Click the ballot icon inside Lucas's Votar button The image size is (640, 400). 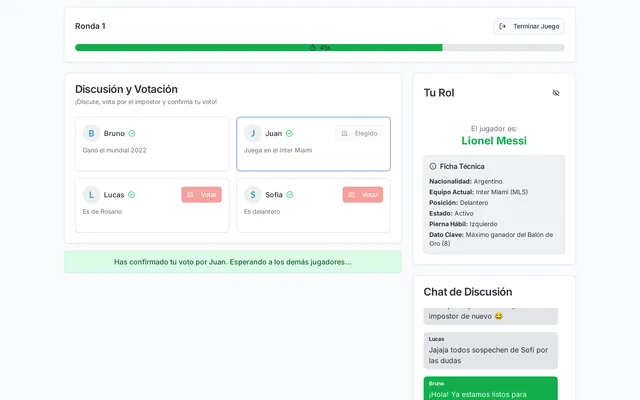(190, 195)
